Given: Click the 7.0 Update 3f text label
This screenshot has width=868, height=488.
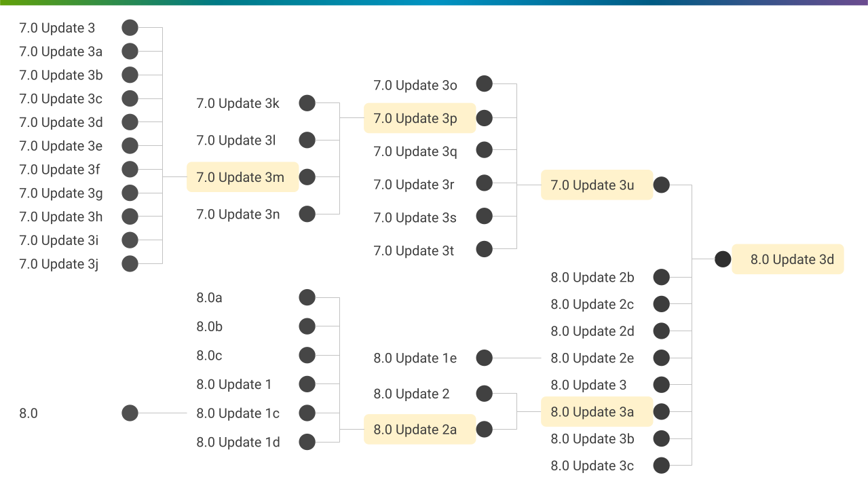Looking at the screenshot, I should pos(60,170).
